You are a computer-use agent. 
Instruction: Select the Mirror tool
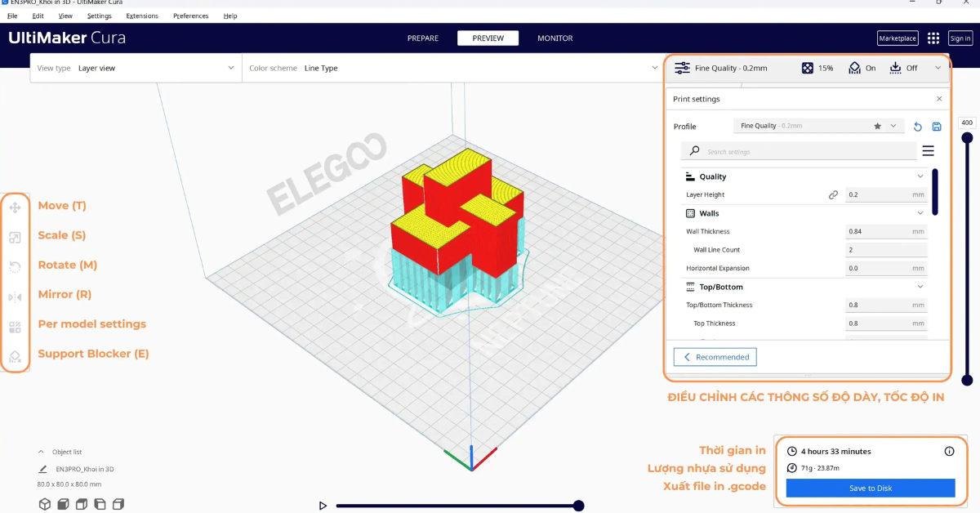pos(15,294)
